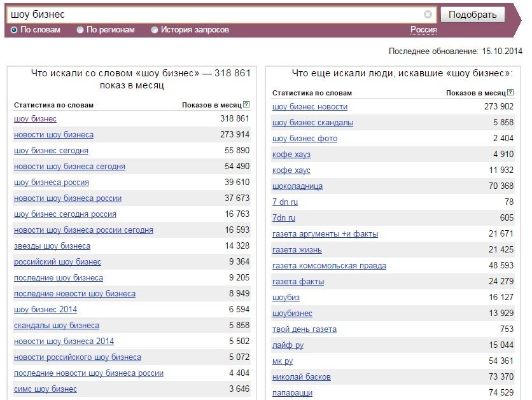Screen dimensions: 532x400
Task: Open the 'папарацци' link
Action: pyautogui.click(x=292, y=393)
